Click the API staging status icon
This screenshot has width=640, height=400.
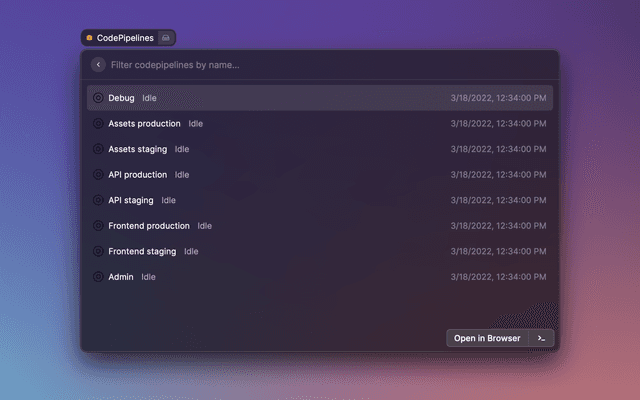(98, 200)
